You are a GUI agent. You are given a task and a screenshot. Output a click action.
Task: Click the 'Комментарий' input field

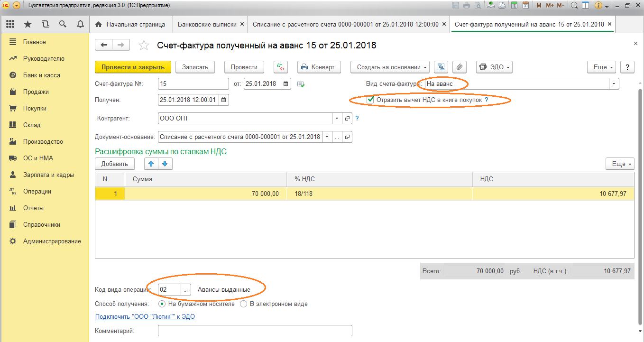click(255, 331)
